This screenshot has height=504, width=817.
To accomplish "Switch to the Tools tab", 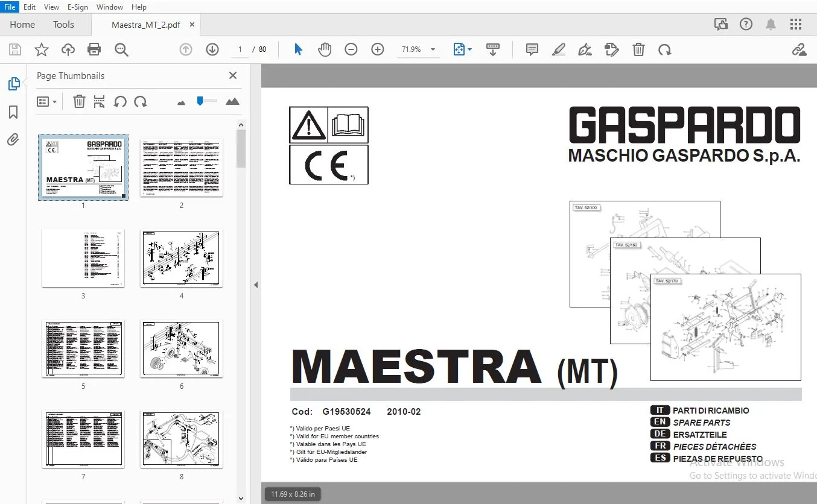I will (x=63, y=25).
